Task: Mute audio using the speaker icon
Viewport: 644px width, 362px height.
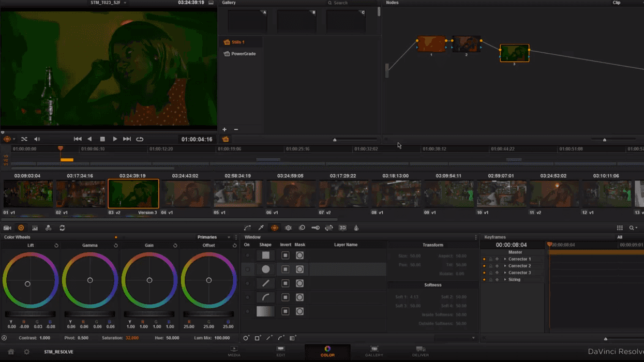Action: (37, 139)
